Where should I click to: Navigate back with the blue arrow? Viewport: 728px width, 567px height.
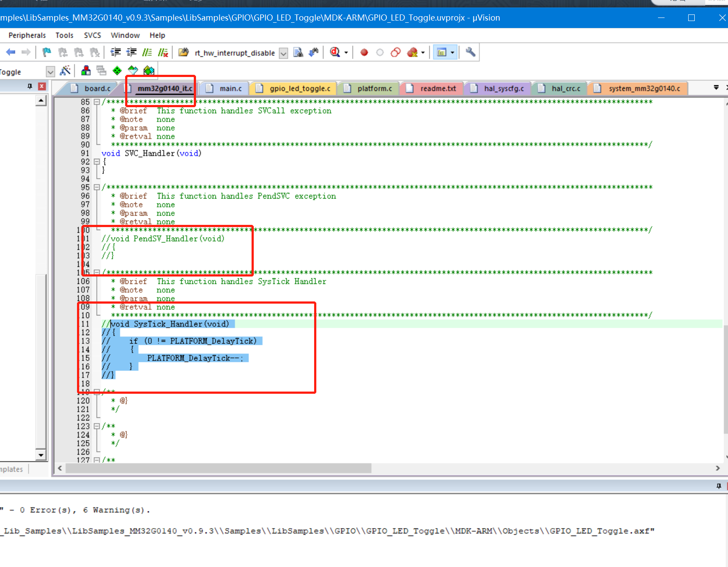(x=10, y=52)
